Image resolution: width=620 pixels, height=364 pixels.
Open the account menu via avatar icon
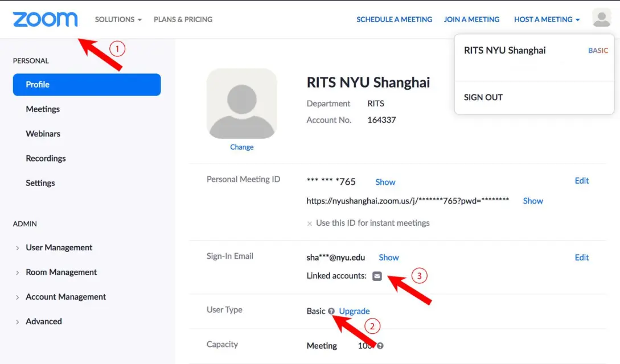601,18
